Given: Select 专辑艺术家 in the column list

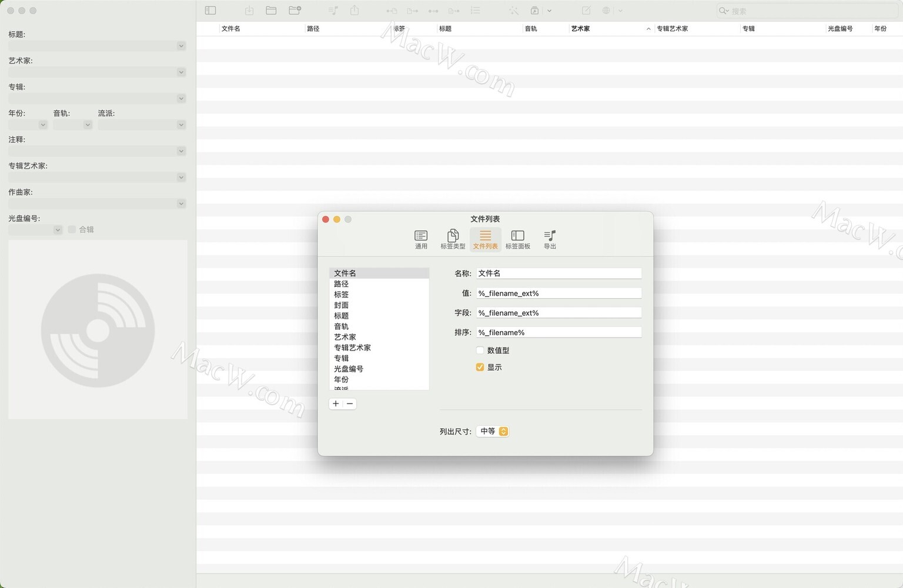Looking at the screenshot, I should pyautogui.click(x=379, y=348).
